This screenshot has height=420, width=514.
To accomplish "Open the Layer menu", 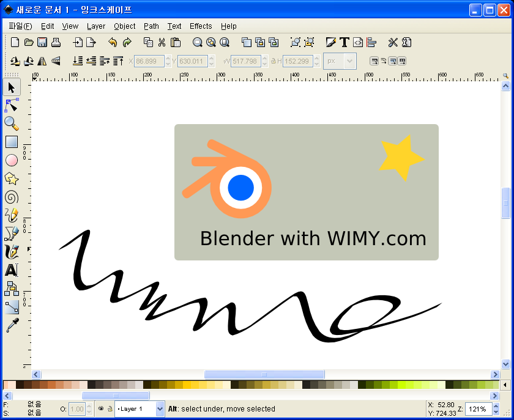I will (96, 26).
